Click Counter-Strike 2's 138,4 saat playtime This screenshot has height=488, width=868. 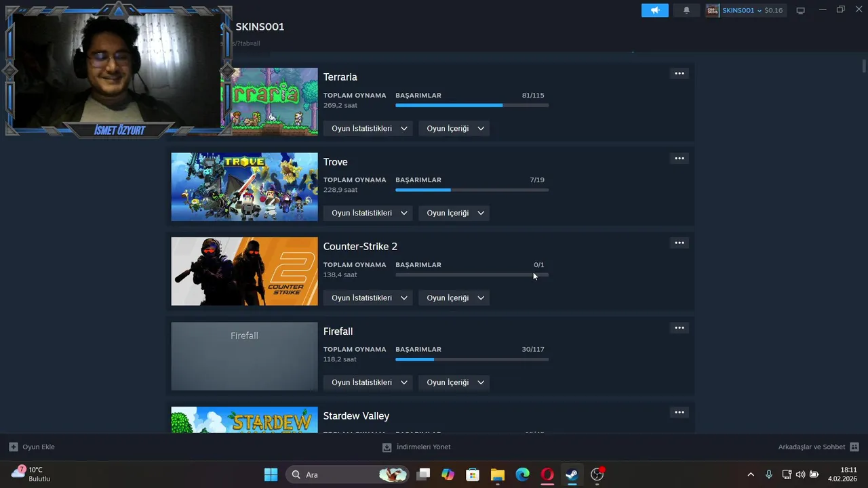tap(340, 275)
